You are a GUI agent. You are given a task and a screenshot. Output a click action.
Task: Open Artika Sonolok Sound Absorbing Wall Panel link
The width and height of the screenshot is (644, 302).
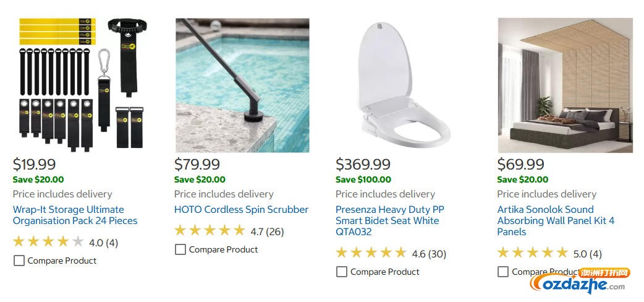[556, 220]
